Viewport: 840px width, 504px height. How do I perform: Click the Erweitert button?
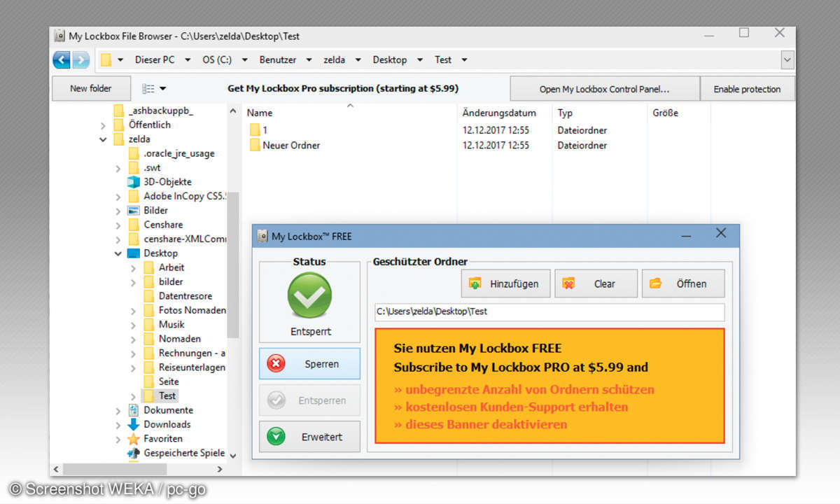point(309,437)
